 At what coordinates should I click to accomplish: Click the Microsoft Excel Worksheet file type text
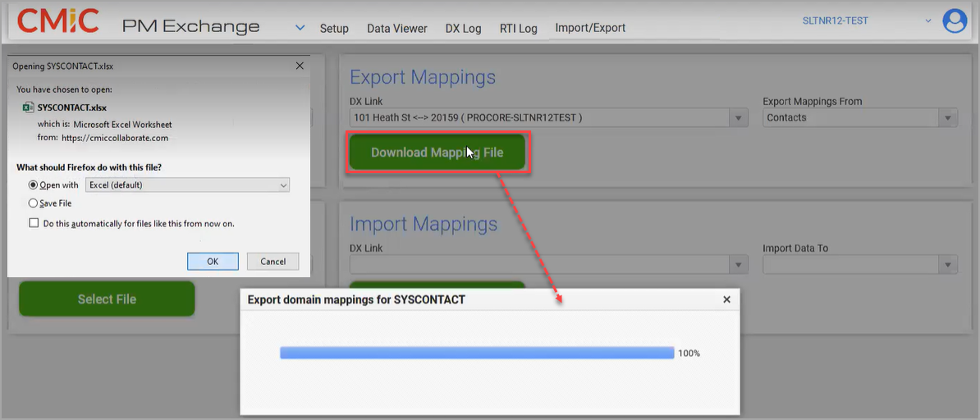tap(122, 125)
